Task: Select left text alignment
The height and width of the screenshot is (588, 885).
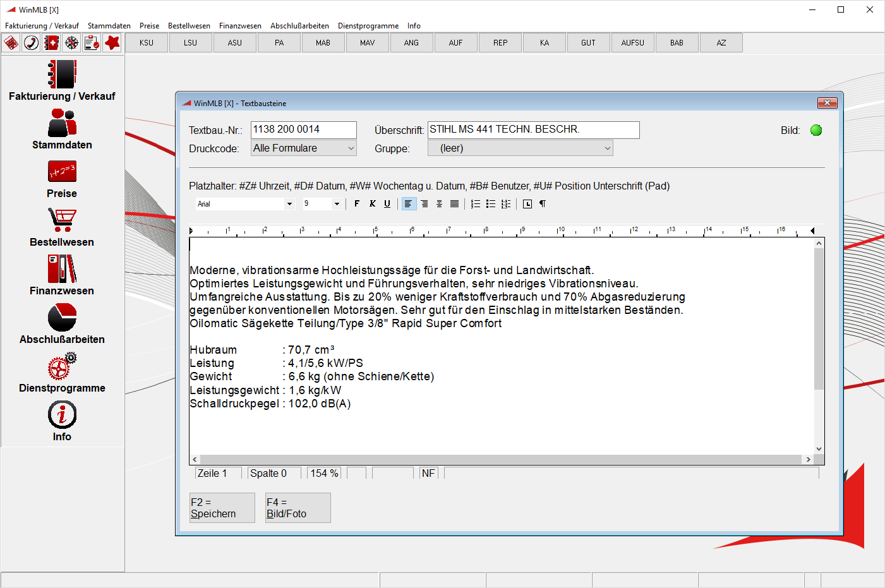Action: click(409, 204)
